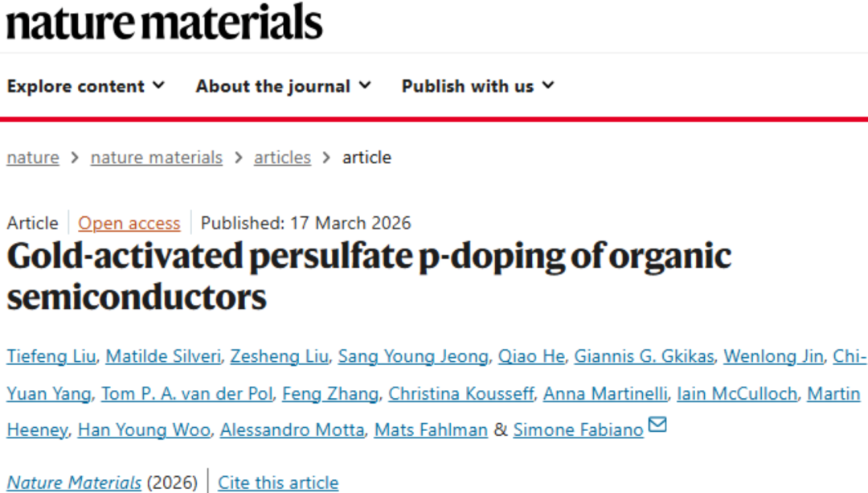
Task: Open author Tiefeng Liu's details
Action: click(x=51, y=356)
